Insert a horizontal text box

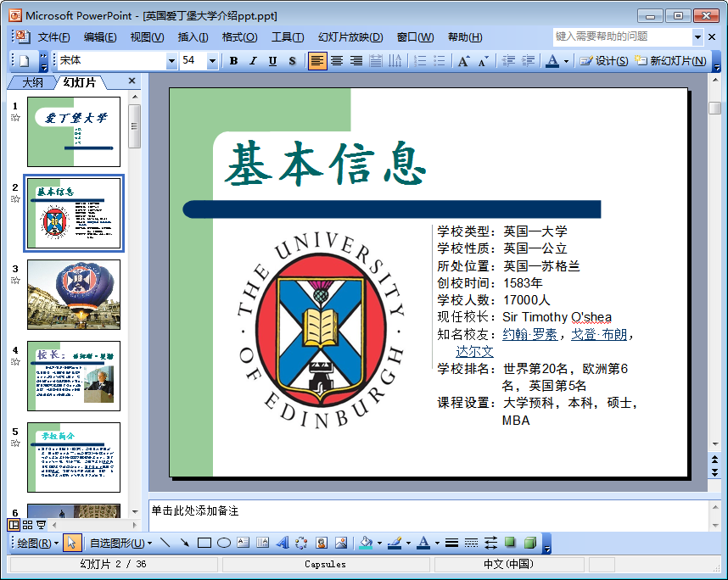244,543
